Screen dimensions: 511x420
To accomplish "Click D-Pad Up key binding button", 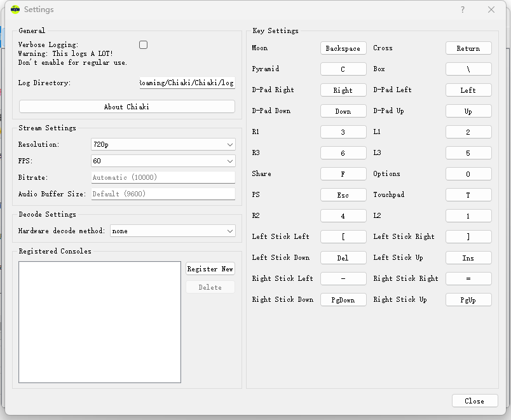I will (x=468, y=111).
